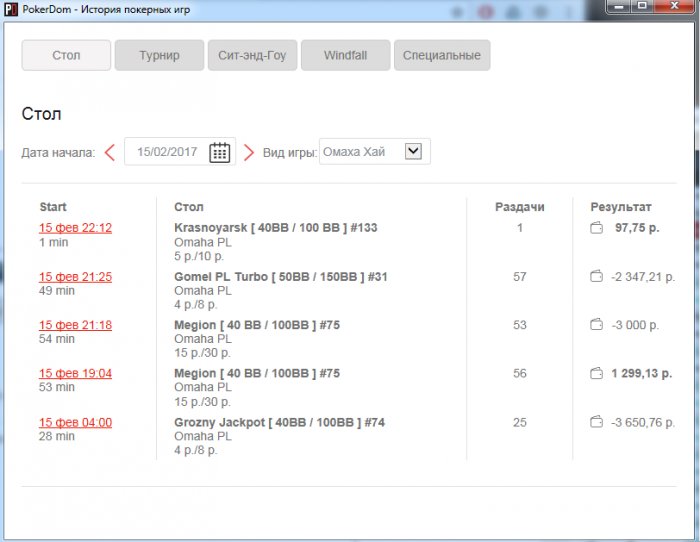Click Megion #75 table in 21:18 row
700x542 pixels.
pyautogui.click(x=257, y=325)
